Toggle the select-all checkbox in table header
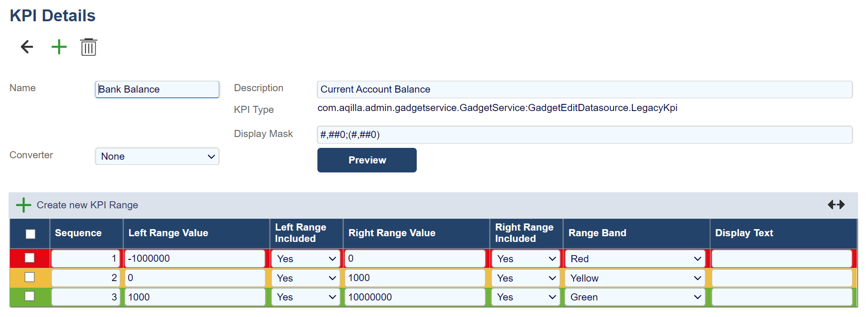 click(x=30, y=234)
